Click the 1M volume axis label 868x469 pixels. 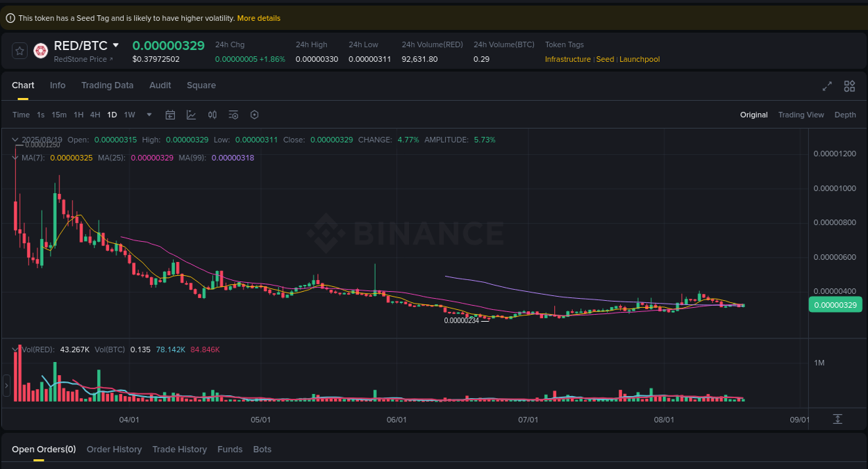(819, 363)
